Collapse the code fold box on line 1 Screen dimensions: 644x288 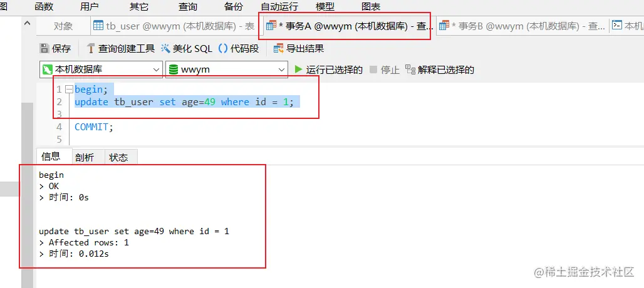point(68,89)
